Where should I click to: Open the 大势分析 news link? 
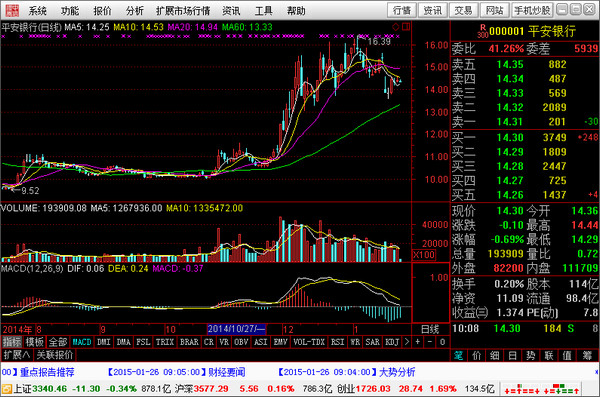coord(397,372)
